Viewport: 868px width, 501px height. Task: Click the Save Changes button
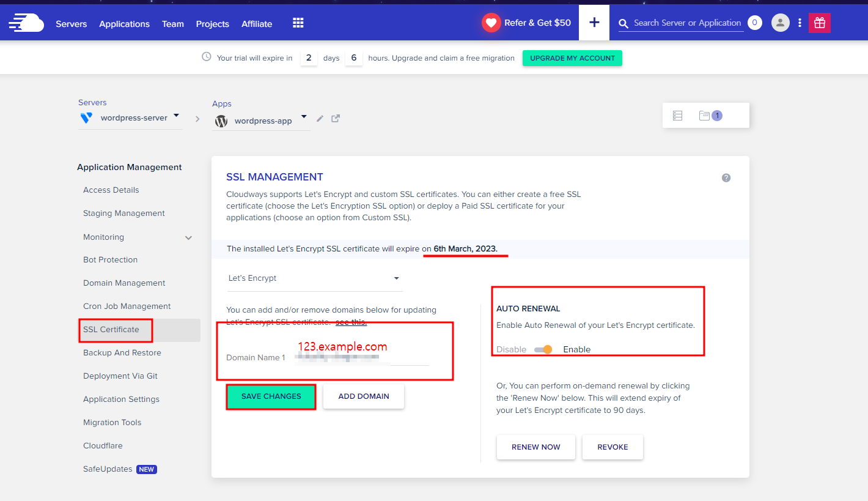271,396
